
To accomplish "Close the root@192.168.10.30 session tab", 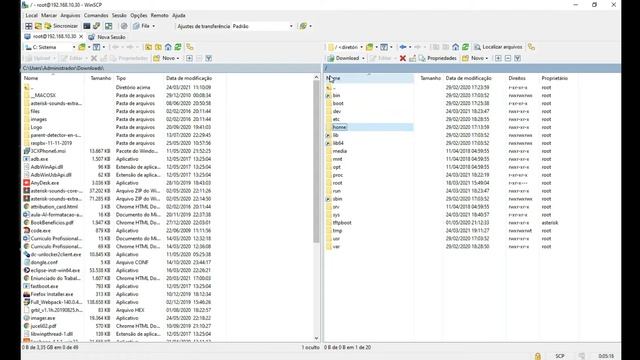I will click(81, 37).
